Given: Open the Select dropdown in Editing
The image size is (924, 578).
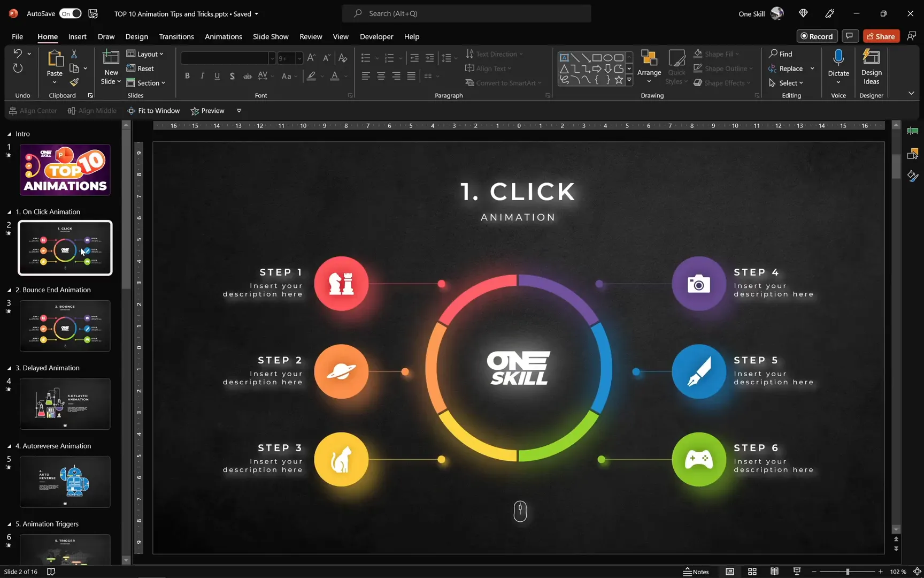Looking at the screenshot, I should (x=786, y=82).
